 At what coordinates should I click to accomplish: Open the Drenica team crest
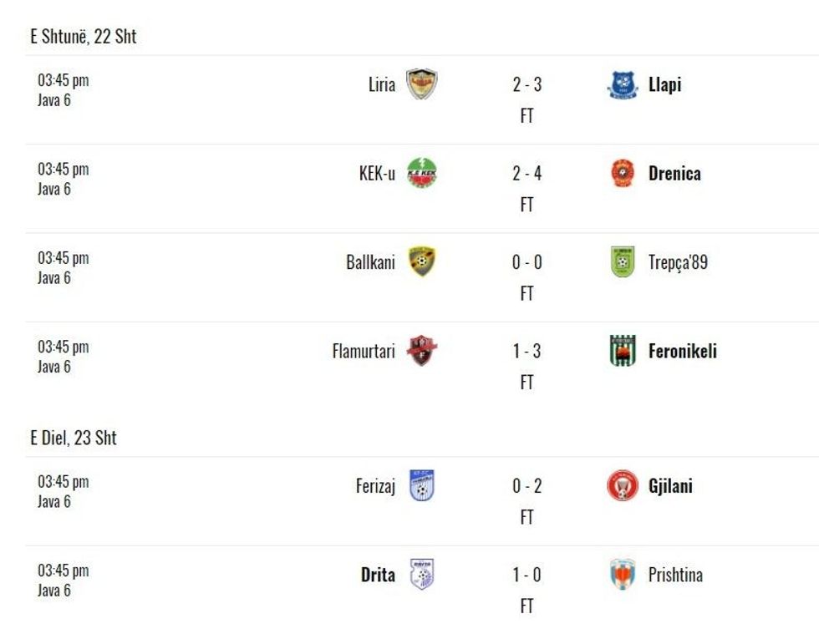622,174
